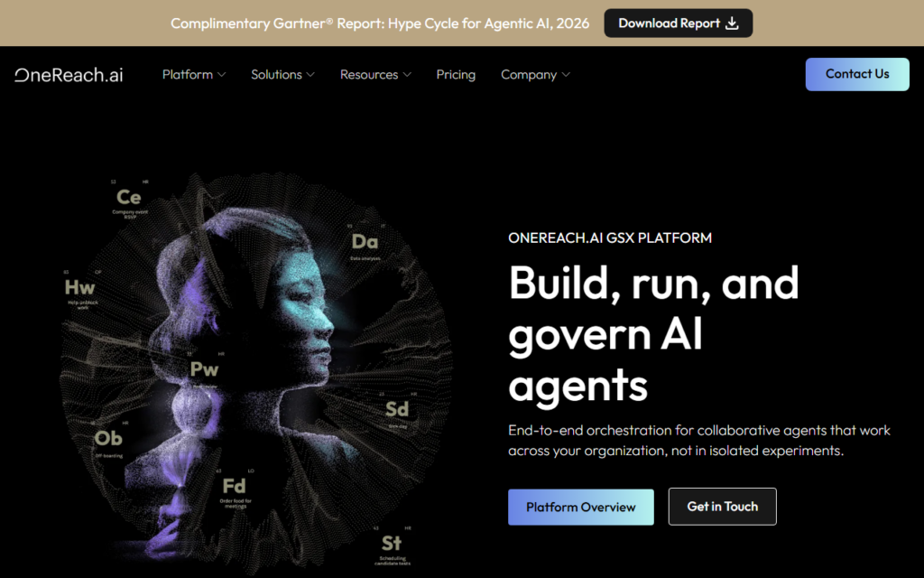Click the ONEREACH.AI GSX PLATFORM label
This screenshot has height=578, width=924.
click(x=610, y=238)
